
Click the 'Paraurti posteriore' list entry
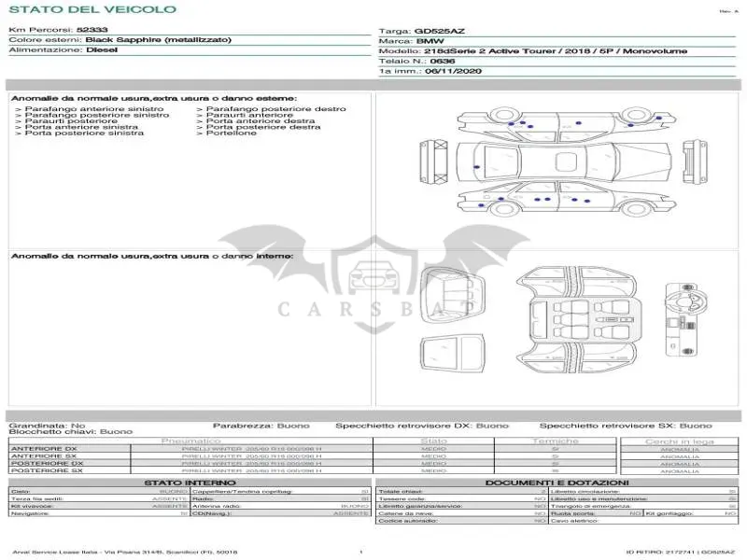71,121
